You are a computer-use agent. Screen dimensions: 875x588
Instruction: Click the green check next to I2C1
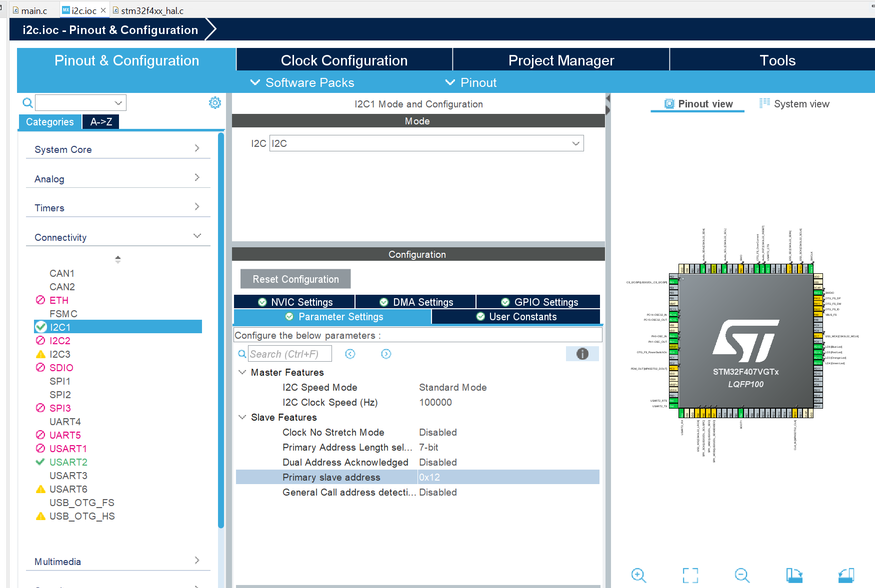pyautogui.click(x=40, y=327)
